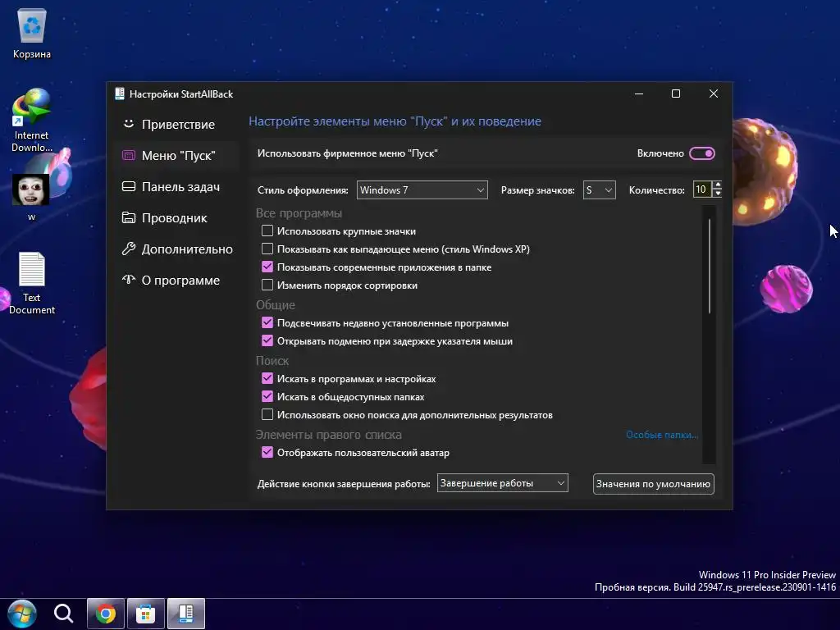This screenshot has width=840, height=630.
Task: Switch to the Дополнительно section
Action: point(177,249)
